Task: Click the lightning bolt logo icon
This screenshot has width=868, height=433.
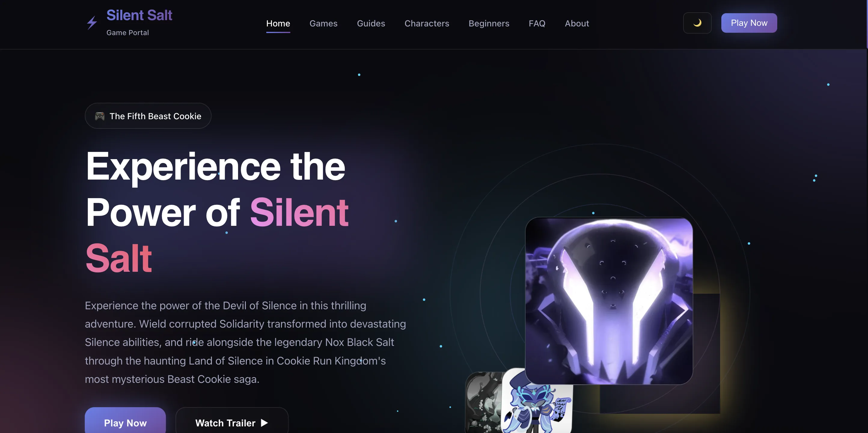Action: point(92,23)
